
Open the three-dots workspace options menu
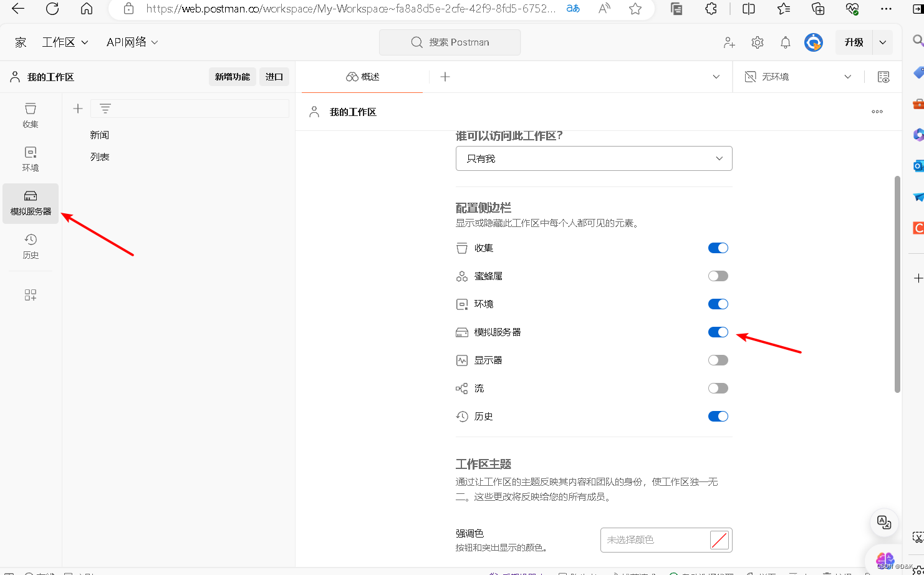(x=877, y=112)
